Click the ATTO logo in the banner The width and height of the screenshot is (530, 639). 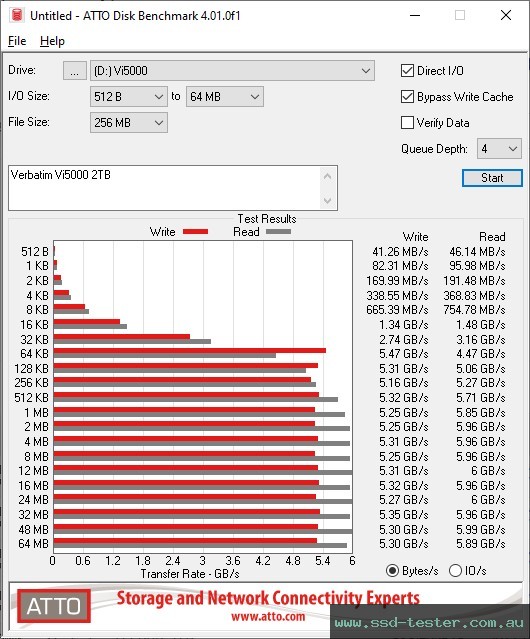click(54, 606)
